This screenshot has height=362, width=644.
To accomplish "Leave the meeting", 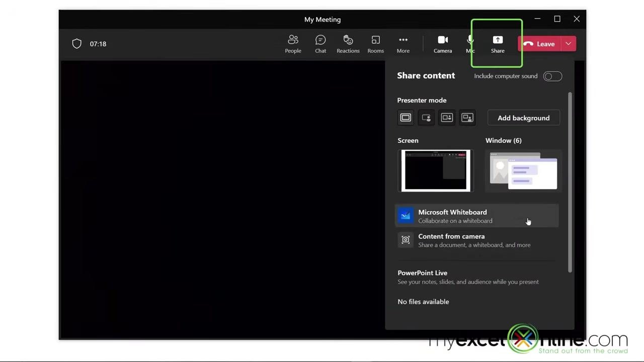I will point(539,44).
